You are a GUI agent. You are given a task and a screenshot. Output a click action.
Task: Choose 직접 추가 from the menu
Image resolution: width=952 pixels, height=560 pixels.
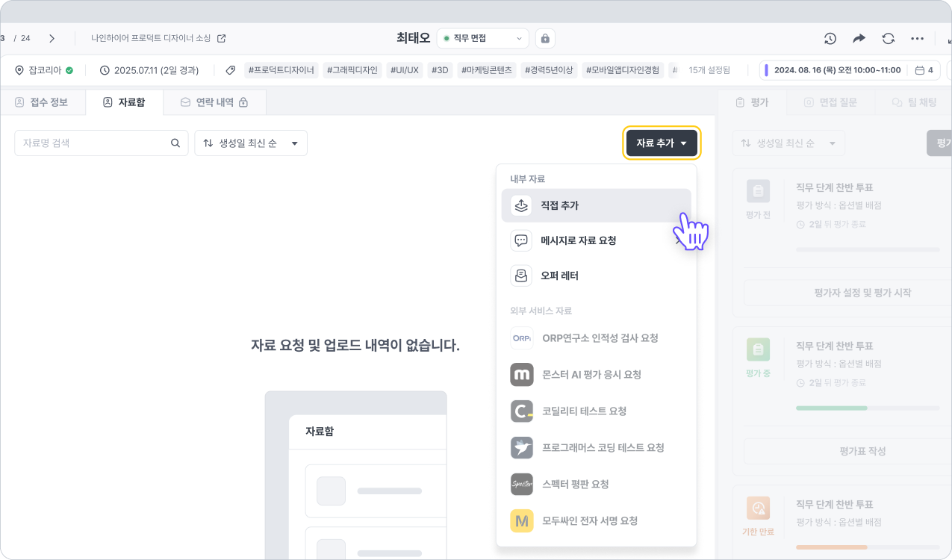tap(597, 205)
